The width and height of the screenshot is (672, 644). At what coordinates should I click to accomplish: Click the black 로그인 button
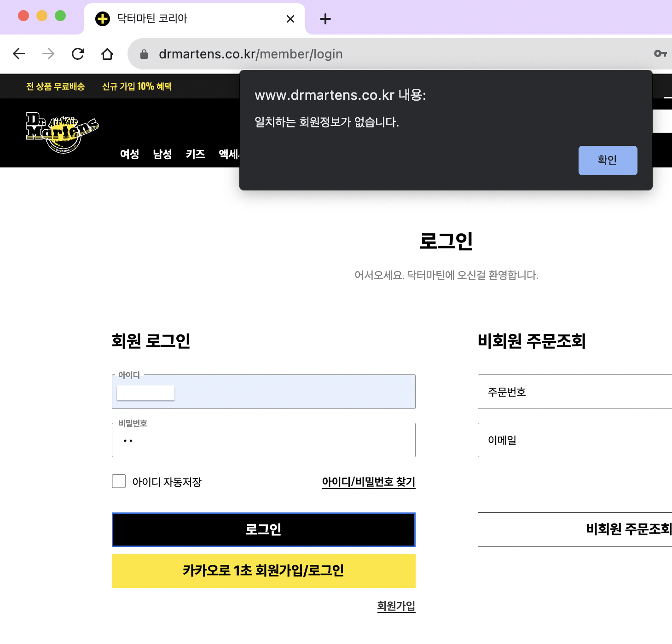(x=264, y=529)
